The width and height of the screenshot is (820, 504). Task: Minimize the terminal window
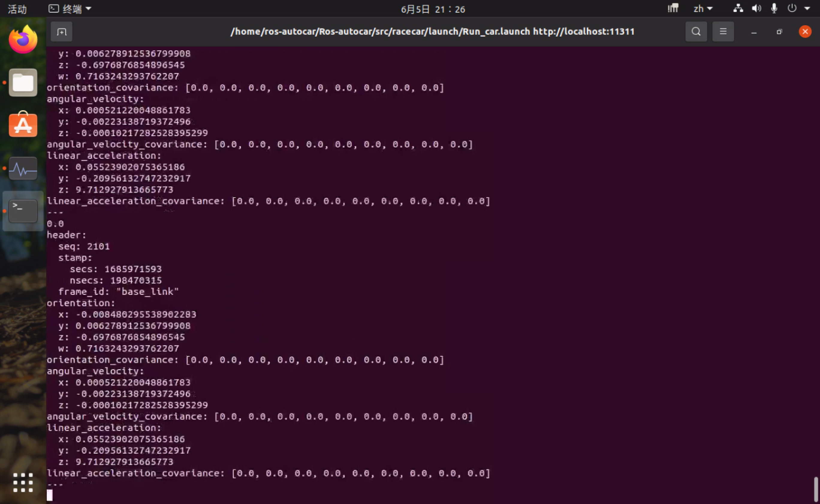tap(754, 32)
